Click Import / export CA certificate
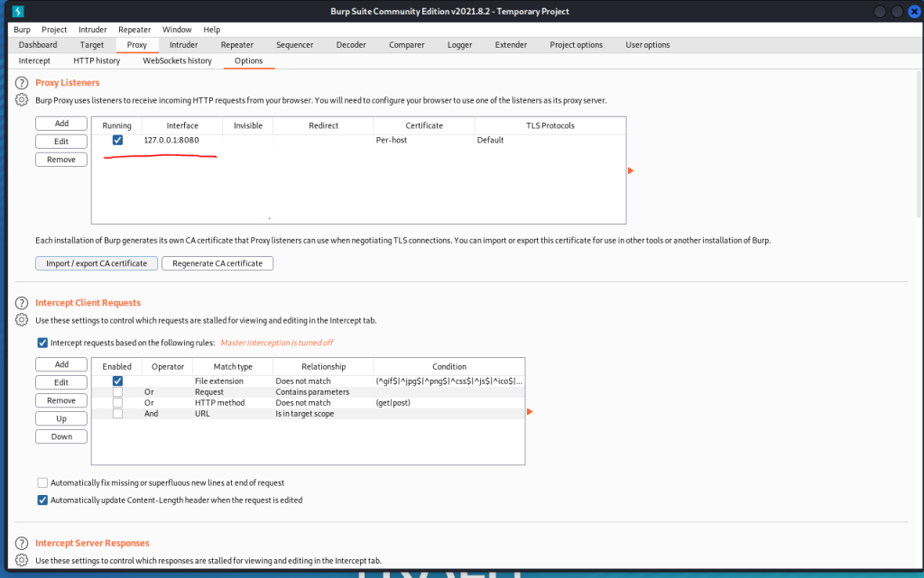The image size is (924, 578). point(96,262)
